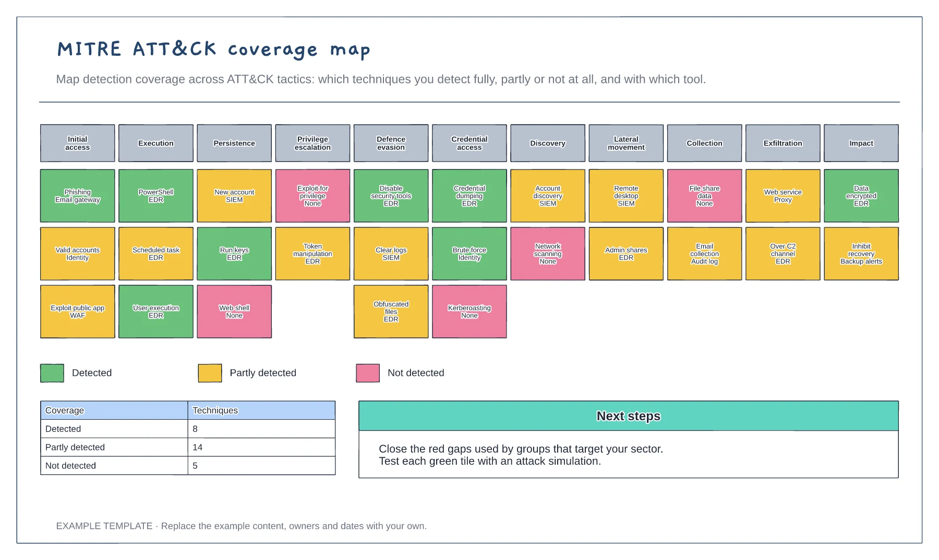The width and height of the screenshot is (939, 560).
Task: Select the PowerShell EDR tile
Action: 156,196
